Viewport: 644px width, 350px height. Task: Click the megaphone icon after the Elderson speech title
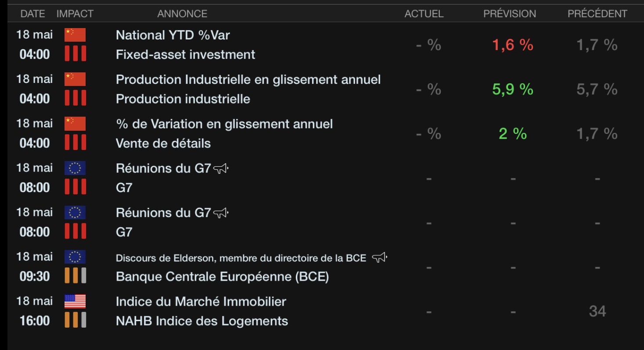[x=380, y=258]
